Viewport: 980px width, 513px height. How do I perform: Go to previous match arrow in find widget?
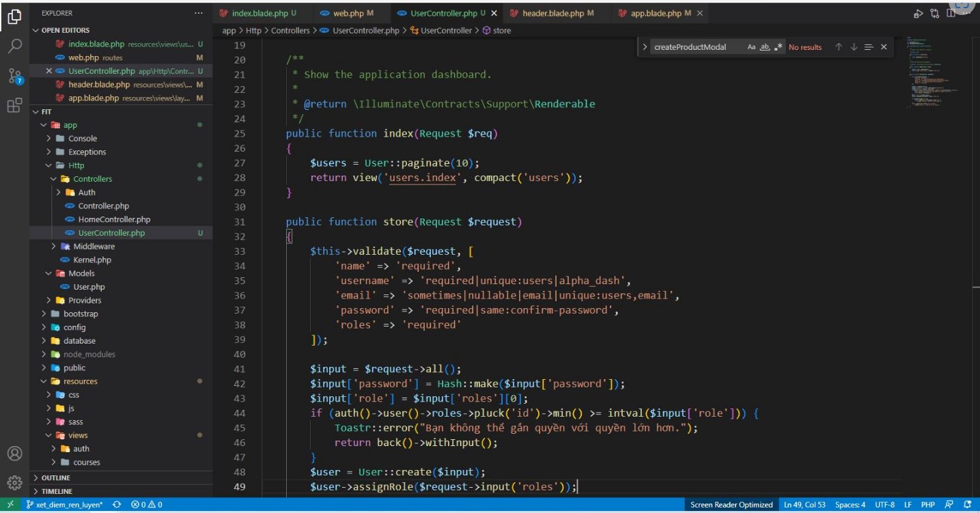pos(838,47)
